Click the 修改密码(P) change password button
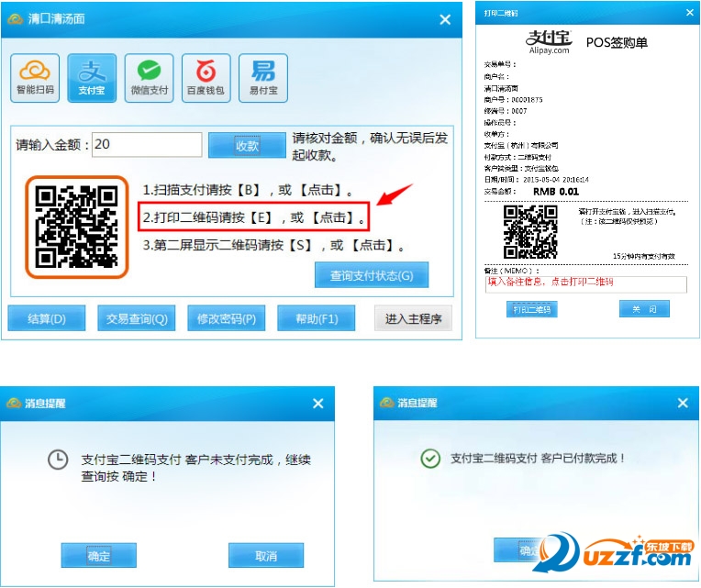The image size is (701, 588). (x=227, y=318)
